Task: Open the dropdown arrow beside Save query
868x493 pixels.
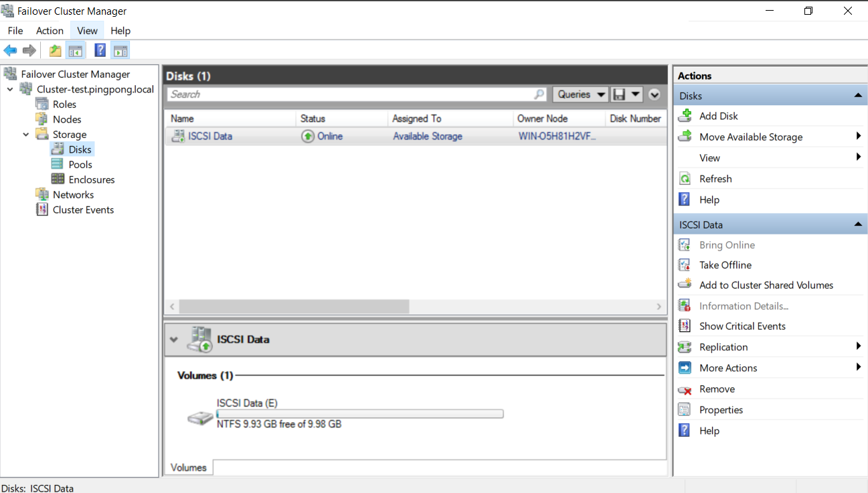Action: pyautogui.click(x=635, y=94)
